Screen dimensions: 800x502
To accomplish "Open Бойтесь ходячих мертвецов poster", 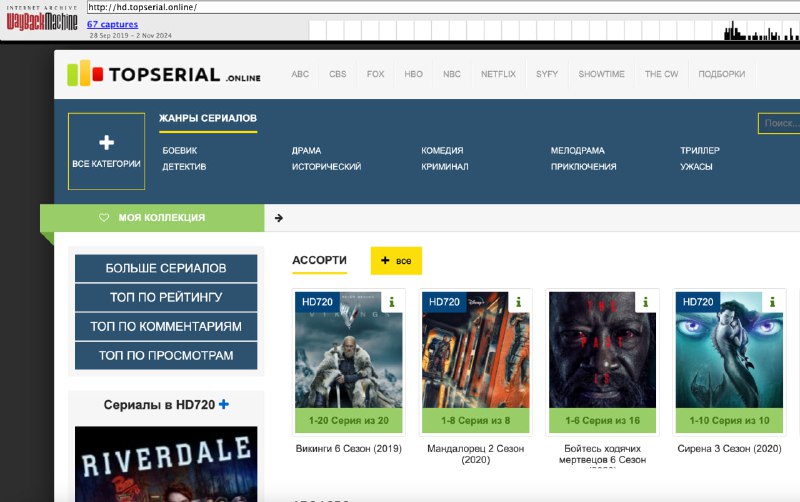I will 603,350.
